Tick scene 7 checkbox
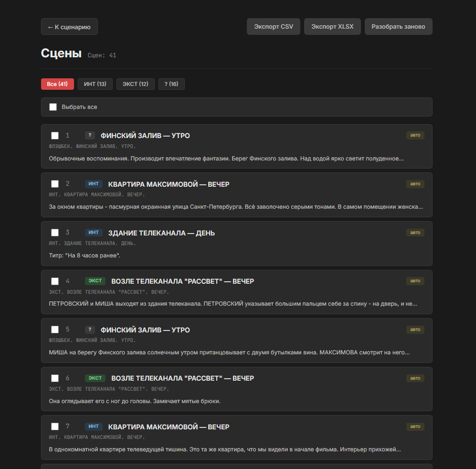This screenshot has width=476, height=469. pos(55,426)
